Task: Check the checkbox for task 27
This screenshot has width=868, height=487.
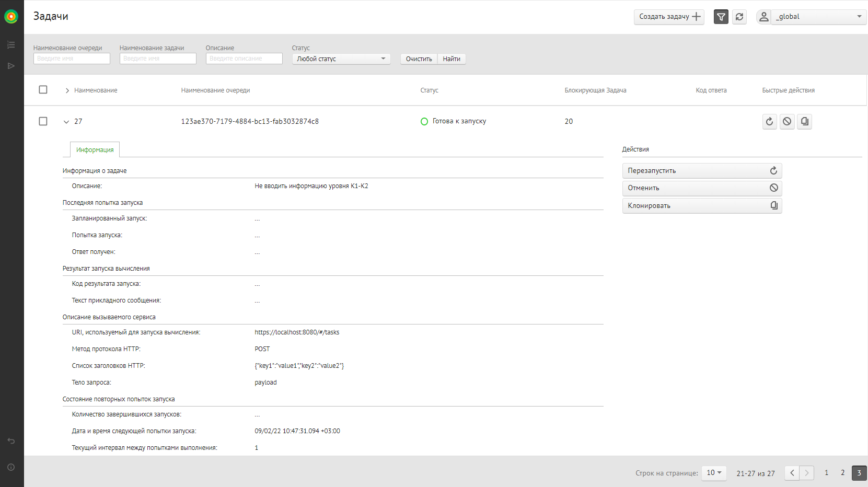Action: pyautogui.click(x=43, y=121)
